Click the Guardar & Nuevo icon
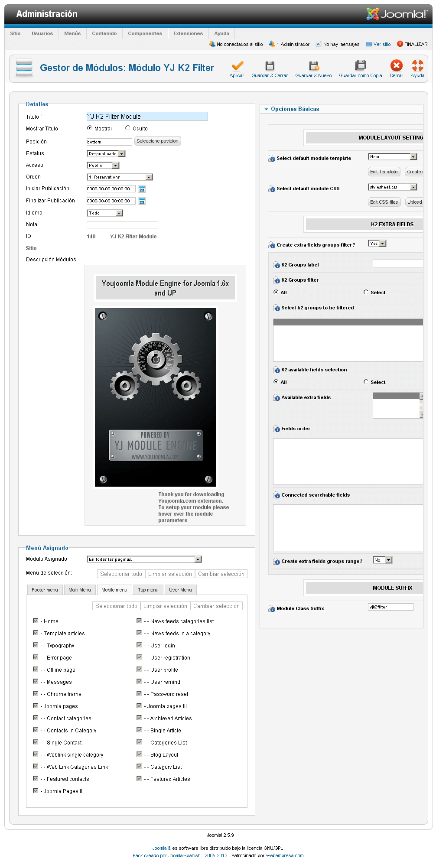 tap(314, 66)
